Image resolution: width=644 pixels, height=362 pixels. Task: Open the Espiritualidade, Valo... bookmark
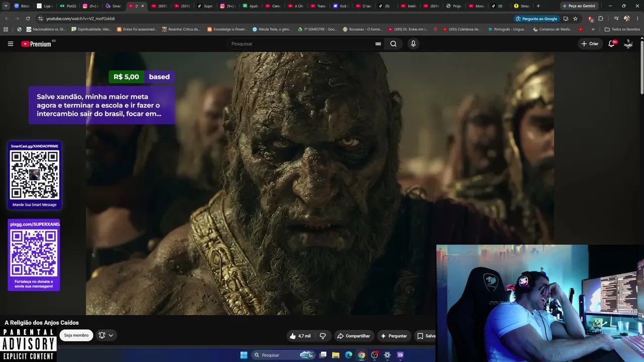(92, 29)
